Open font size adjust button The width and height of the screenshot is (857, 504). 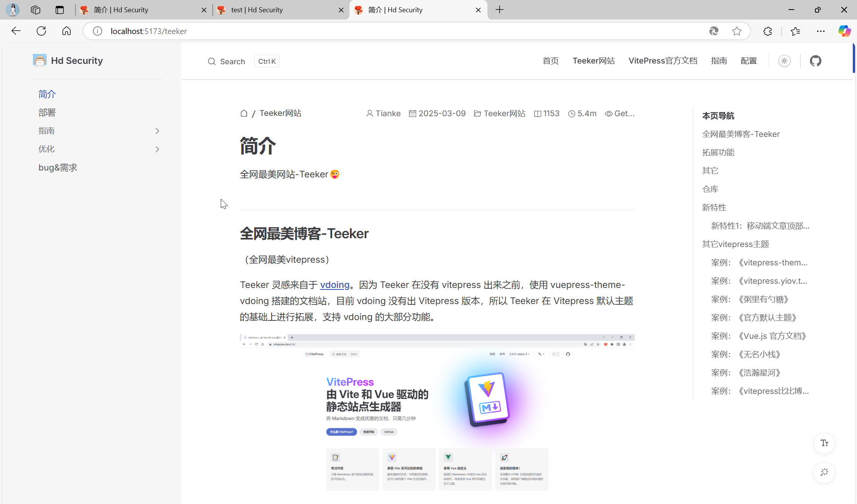(824, 443)
